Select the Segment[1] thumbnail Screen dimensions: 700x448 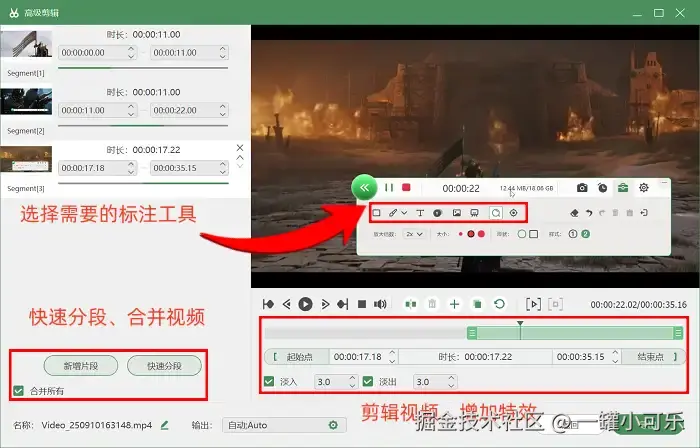click(x=26, y=44)
